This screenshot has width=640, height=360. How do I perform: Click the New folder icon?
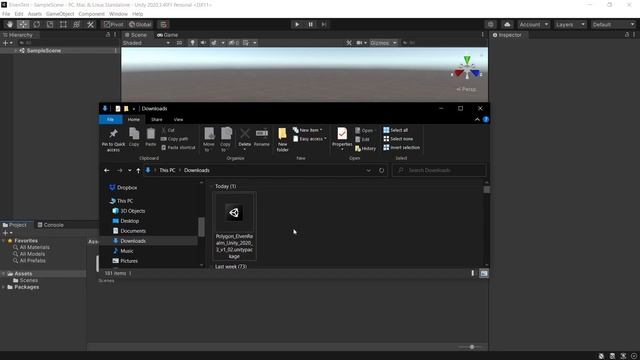click(x=282, y=139)
